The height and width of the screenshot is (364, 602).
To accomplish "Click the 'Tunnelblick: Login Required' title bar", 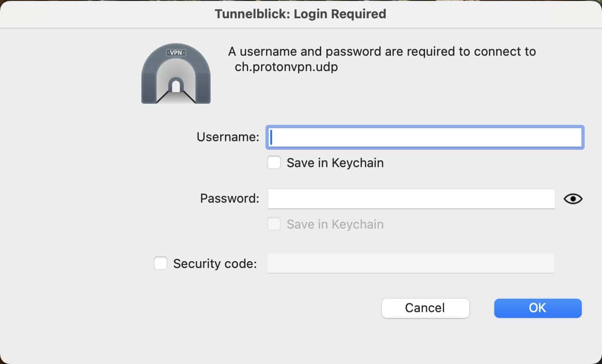I will [301, 14].
